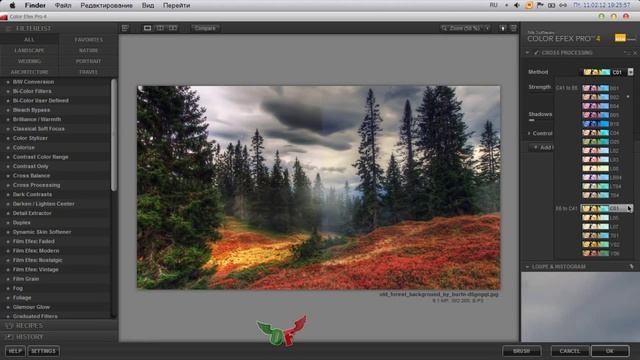Select the Dynamic Skin Softener filter

pyautogui.click(x=42, y=232)
